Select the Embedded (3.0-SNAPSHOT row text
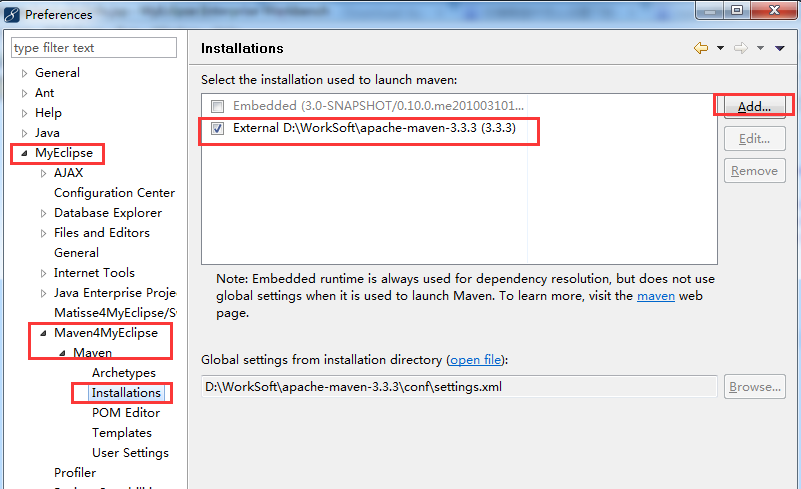 pyautogui.click(x=379, y=106)
